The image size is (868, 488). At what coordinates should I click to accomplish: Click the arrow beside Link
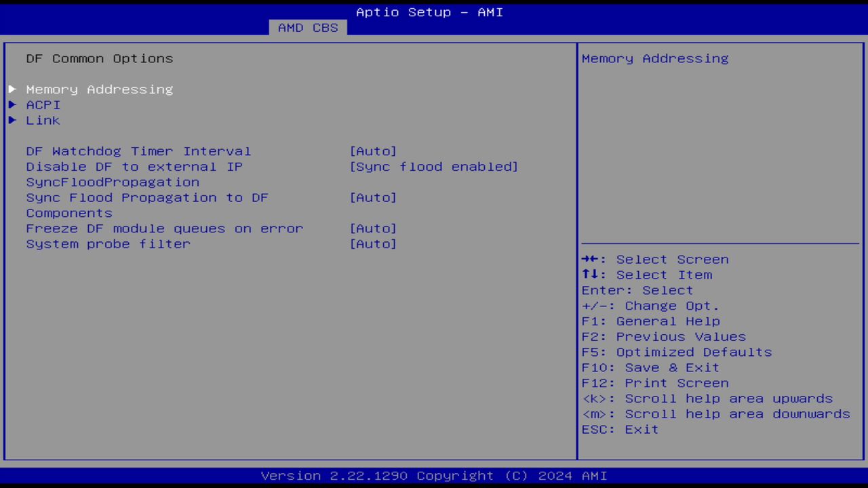[12, 121]
